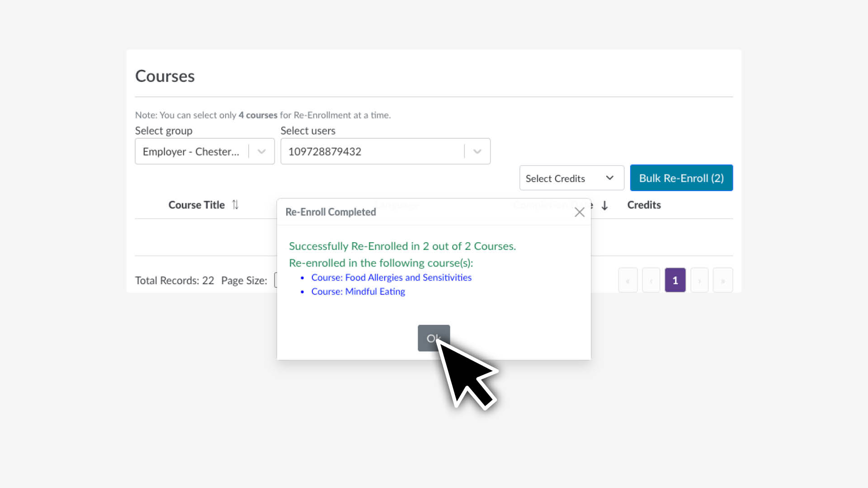Open the Select Credits dropdown
Screen dimensions: 868x488
point(571,178)
